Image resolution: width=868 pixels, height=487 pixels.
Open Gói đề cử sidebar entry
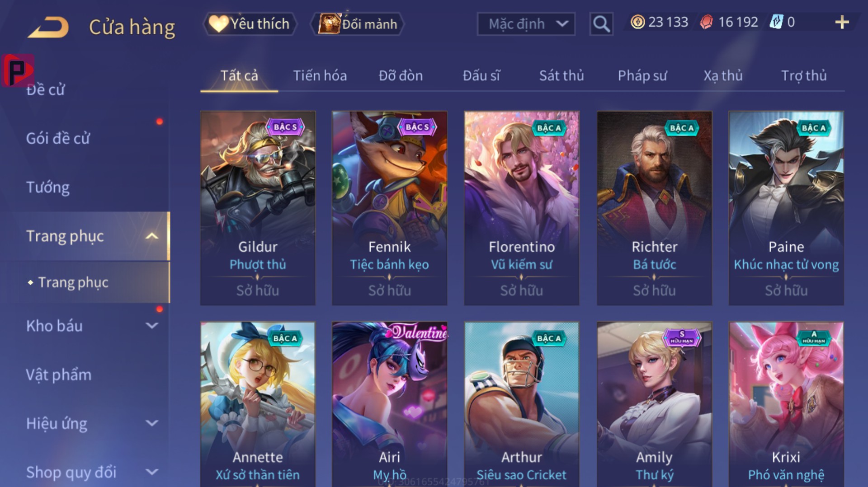tap(58, 138)
